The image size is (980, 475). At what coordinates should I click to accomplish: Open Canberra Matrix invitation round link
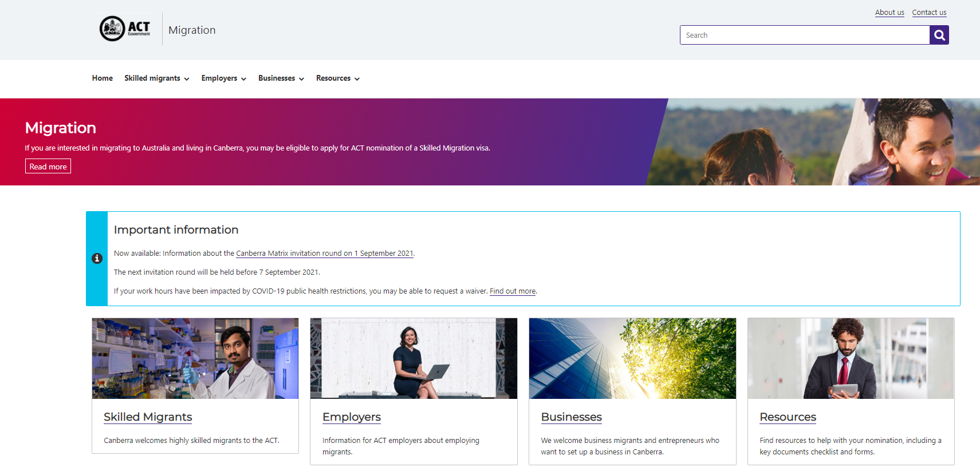324,254
